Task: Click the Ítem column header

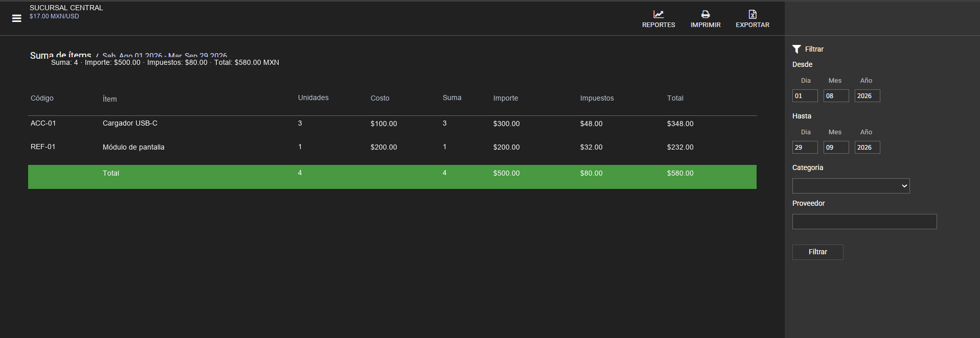Action: pyautogui.click(x=110, y=99)
